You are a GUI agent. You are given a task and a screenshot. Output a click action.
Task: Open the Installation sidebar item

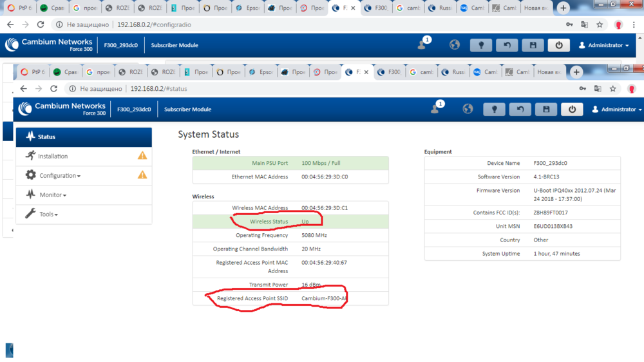(53, 157)
